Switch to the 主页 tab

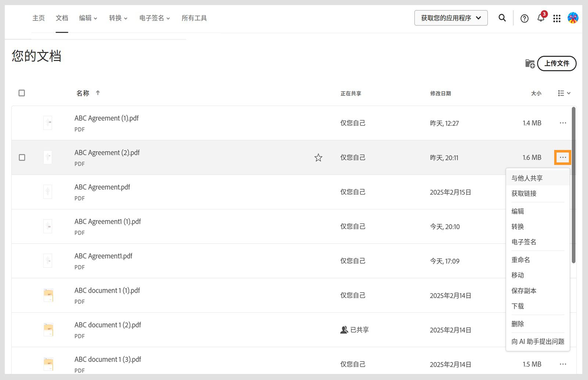pyautogui.click(x=39, y=18)
